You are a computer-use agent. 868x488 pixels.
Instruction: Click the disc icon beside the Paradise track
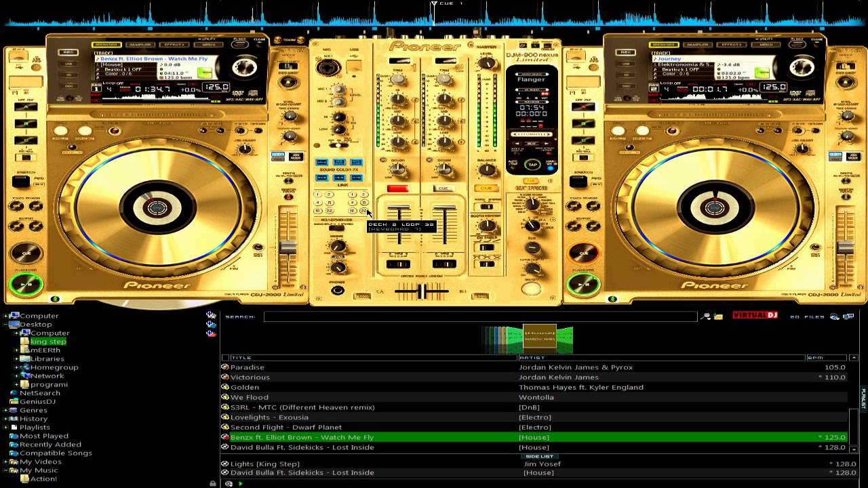[225, 367]
